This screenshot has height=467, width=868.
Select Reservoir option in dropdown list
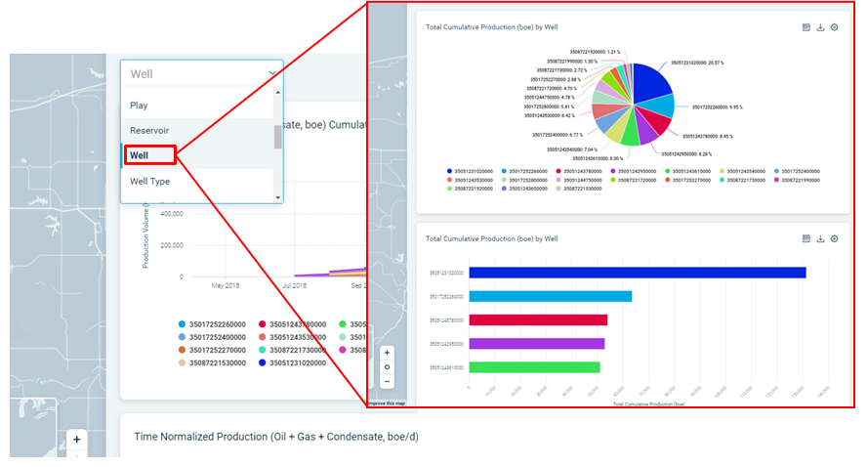click(149, 130)
